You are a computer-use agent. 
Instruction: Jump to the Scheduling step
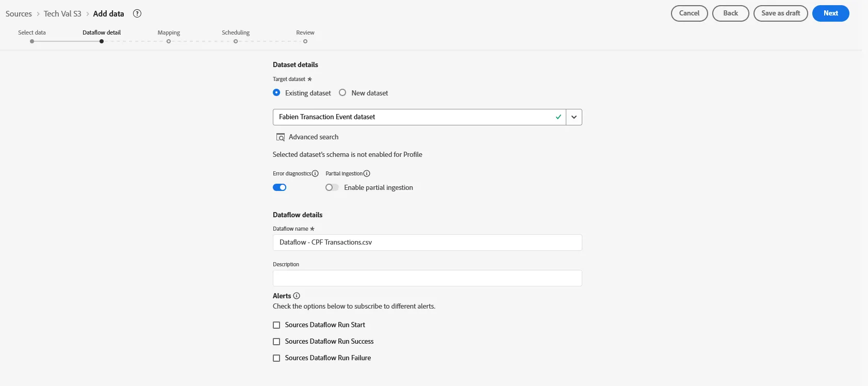236,36
